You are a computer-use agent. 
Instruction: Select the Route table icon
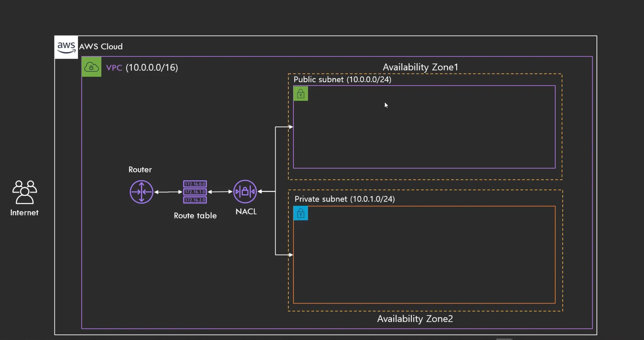(x=195, y=192)
